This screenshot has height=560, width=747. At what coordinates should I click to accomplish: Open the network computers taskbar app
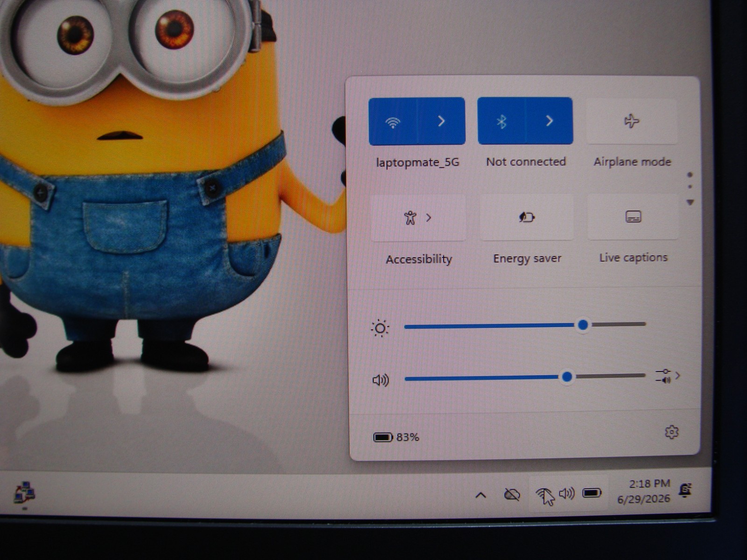24,493
